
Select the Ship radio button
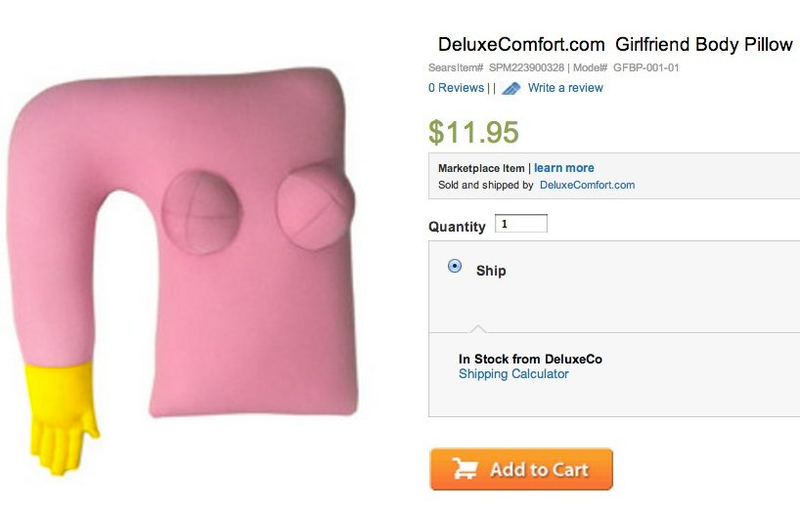coord(455,266)
